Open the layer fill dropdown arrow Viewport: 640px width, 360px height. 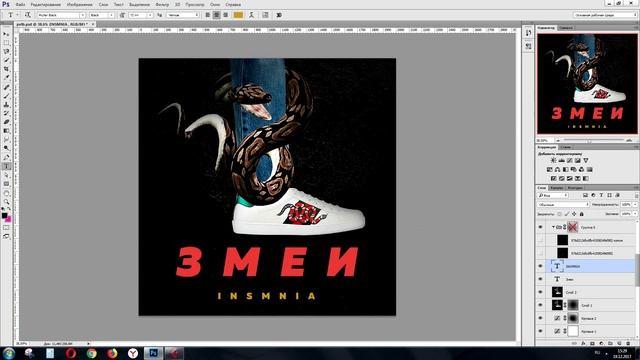[x=635, y=214]
